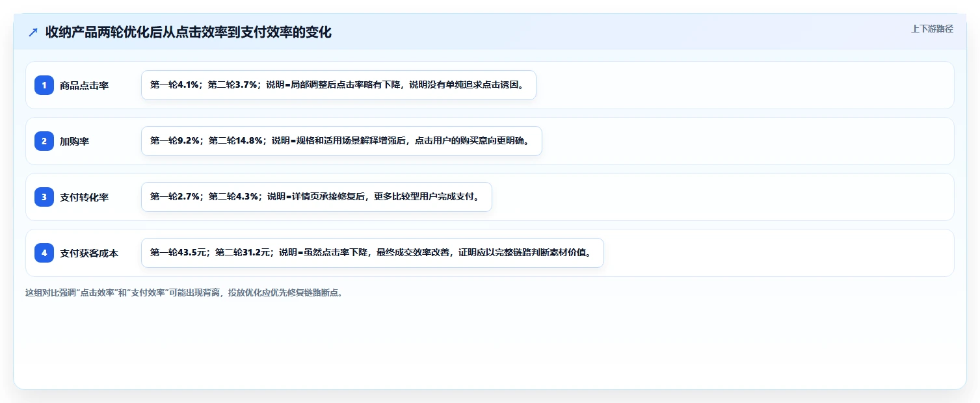Image resolution: width=980 pixels, height=403 pixels.
Task: Click the 支付获客成本 label
Action: 89,253
